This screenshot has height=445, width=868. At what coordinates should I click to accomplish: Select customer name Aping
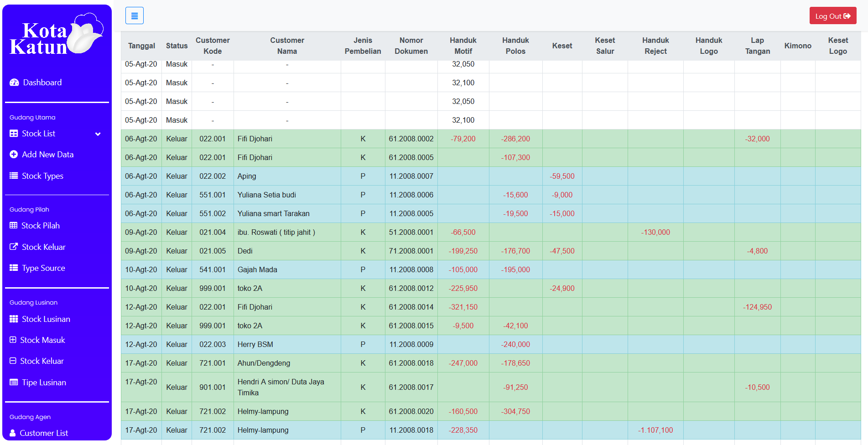(247, 176)
